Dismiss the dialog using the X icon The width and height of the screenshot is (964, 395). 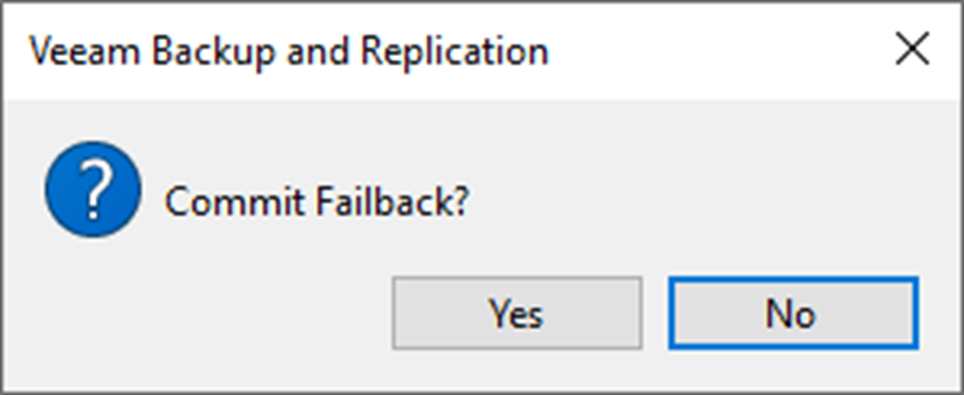912,50
